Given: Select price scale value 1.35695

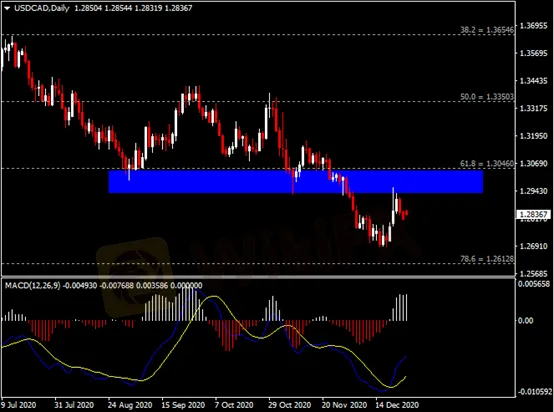Looking at the screenshot, I should coord(534,53).
